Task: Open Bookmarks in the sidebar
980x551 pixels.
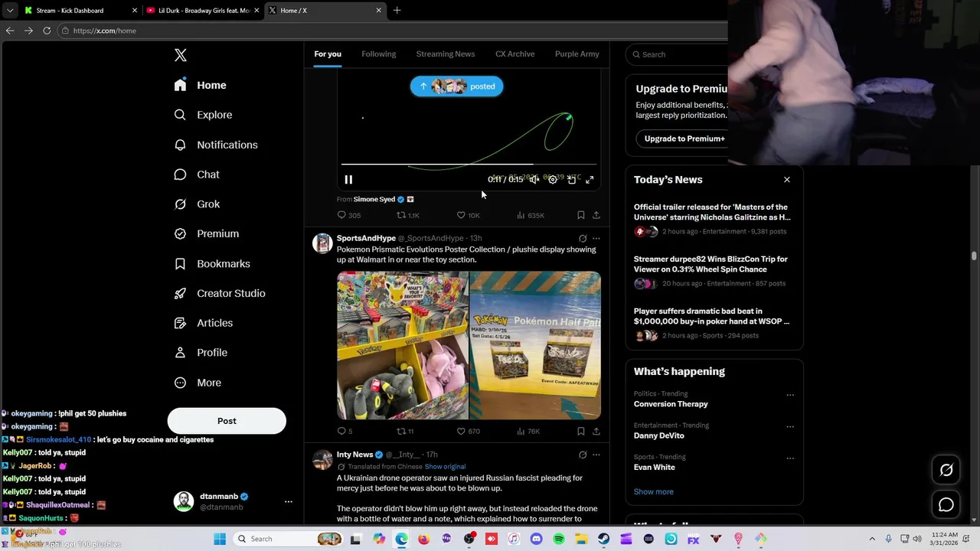Action: (212, 263)
